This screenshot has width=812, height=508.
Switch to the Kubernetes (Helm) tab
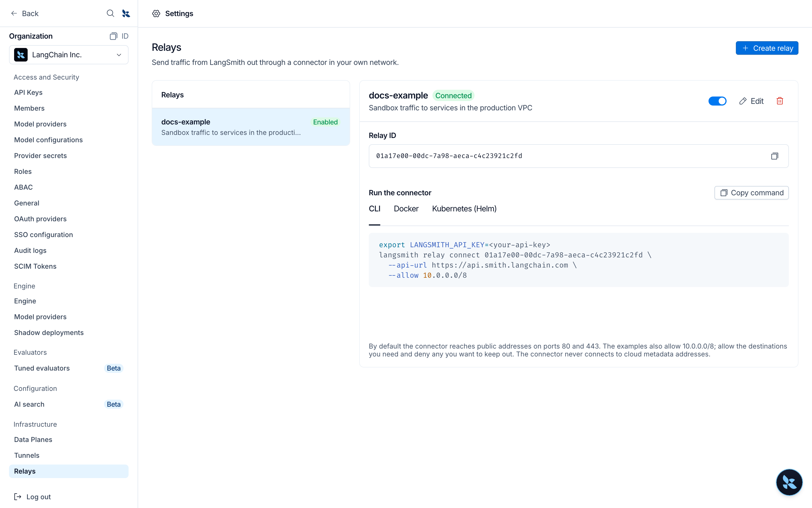tap(464, 209)
